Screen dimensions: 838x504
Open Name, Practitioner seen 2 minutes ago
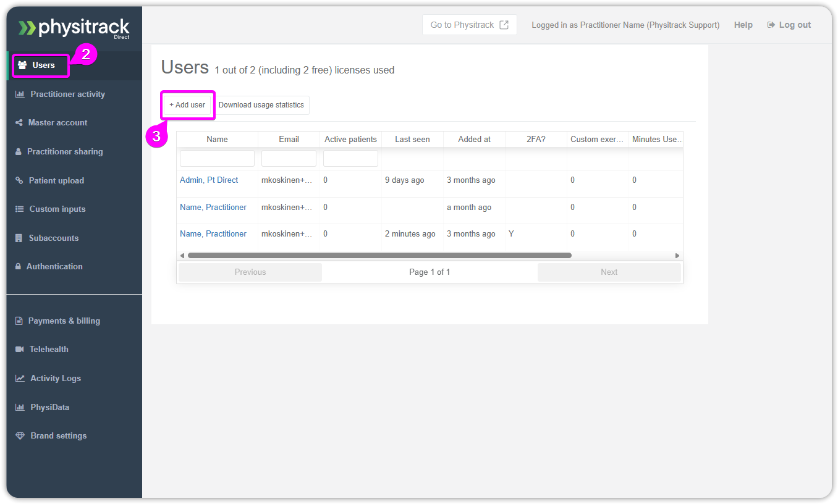[x=213, y=234]
